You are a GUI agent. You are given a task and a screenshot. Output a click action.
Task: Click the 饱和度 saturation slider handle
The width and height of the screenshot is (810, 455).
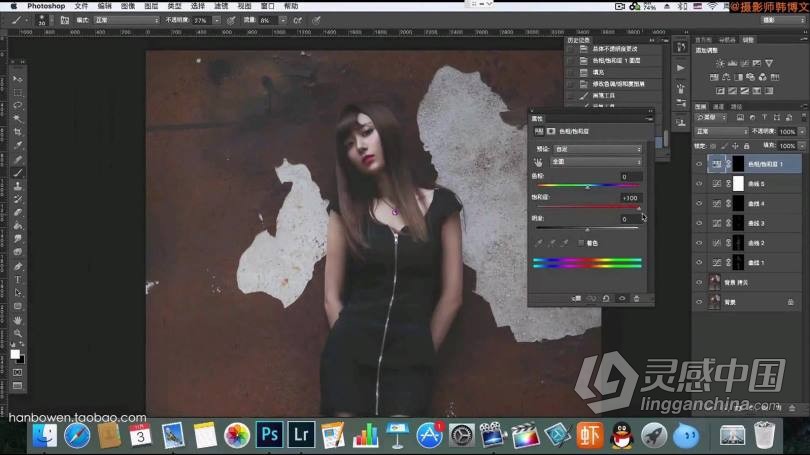point(639,208)
